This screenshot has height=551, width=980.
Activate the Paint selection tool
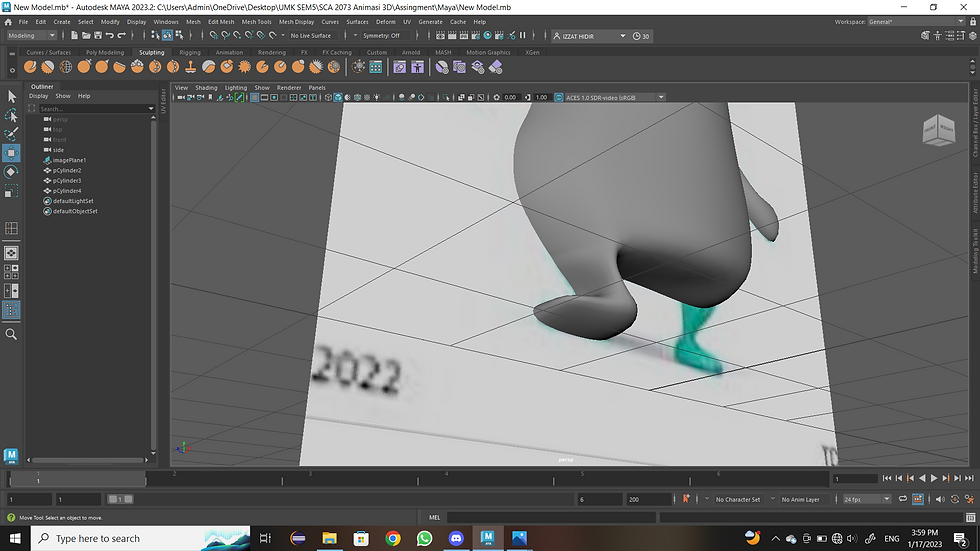pyautogui.click(x=11, y=134)
